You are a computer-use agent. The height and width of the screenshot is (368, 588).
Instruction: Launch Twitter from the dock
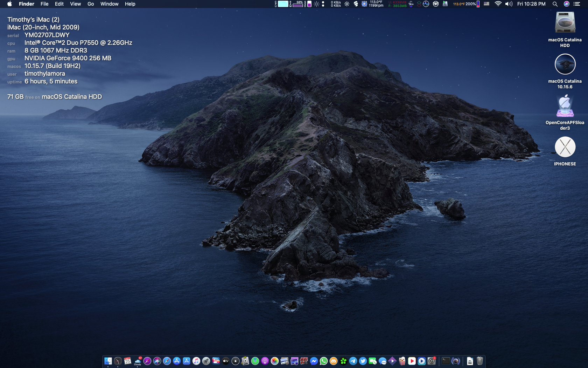pos(363,361)
